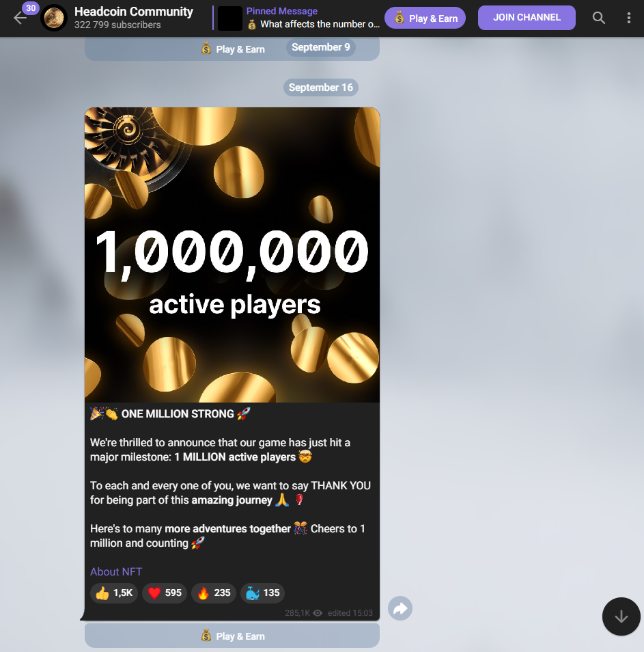This screenshot has width=644, height=652.
Task: Open Headcoin Community channel avatar
Action: pyautogui.click(x=54, y=18)
